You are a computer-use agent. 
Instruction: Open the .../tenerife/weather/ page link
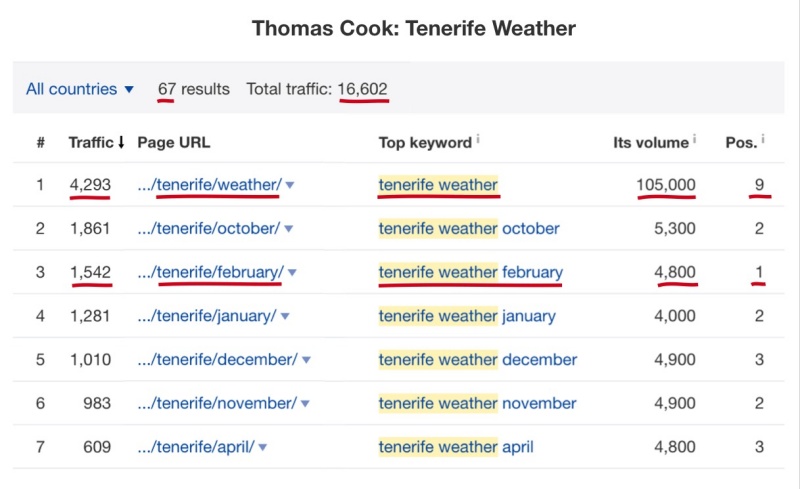coord(209,185)
